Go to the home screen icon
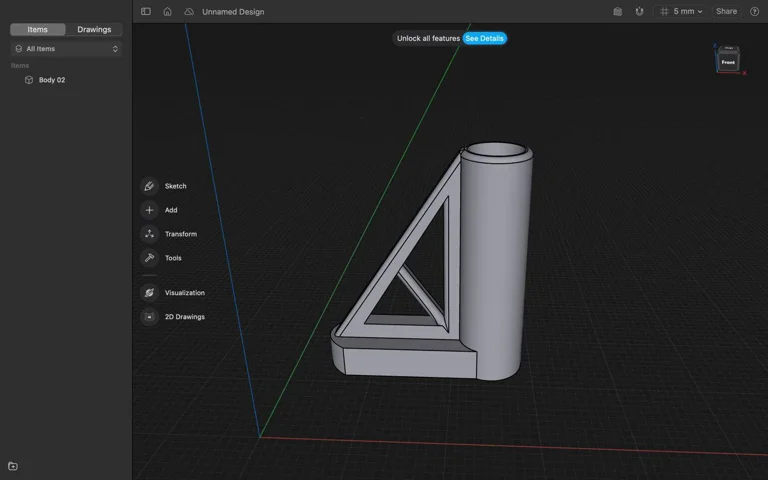The height and width of the screenshot is (480, 768). point(167,12)
